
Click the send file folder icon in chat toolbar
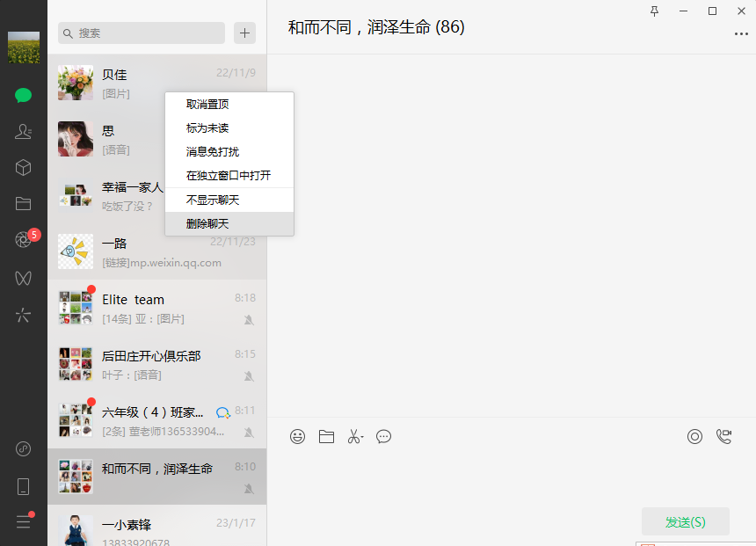[326, 436]
